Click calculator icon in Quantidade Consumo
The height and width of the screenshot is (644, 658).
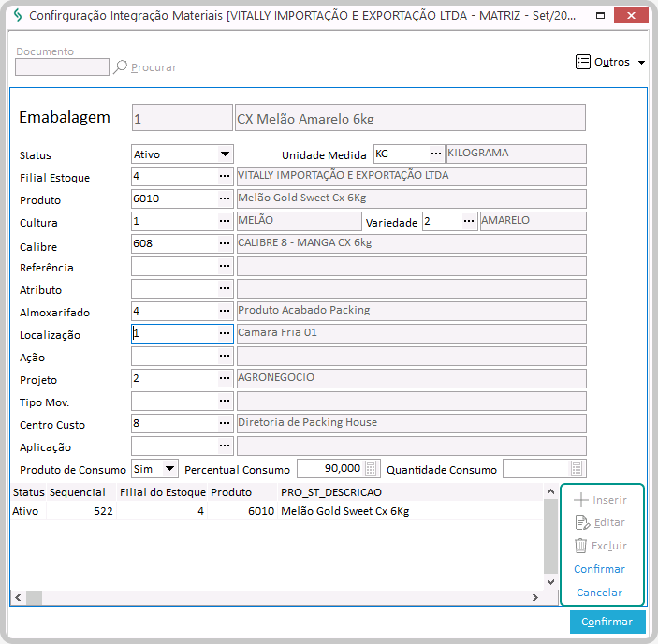pos(578,468)
